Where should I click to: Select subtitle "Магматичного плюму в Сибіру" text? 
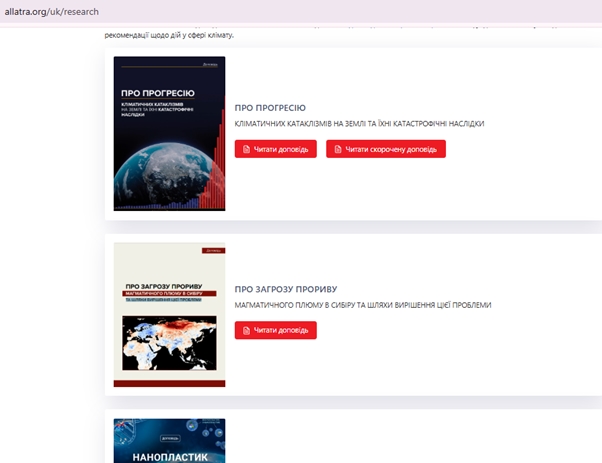point(362,305)
